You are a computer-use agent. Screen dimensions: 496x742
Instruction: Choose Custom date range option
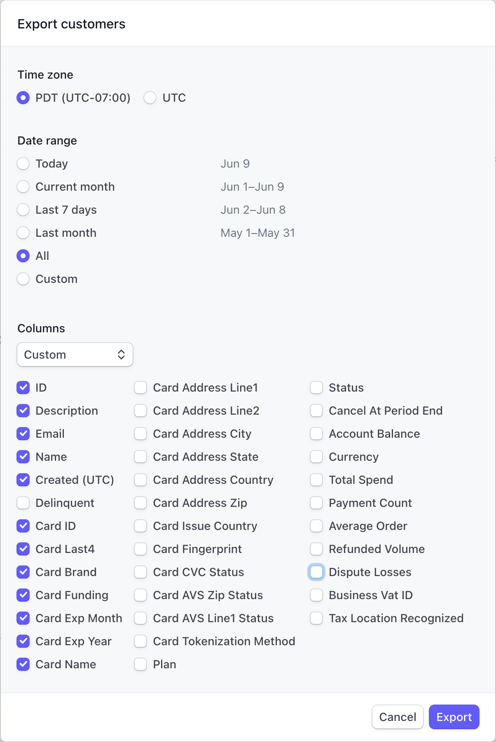pyautogui.click(x=23, y=279)
